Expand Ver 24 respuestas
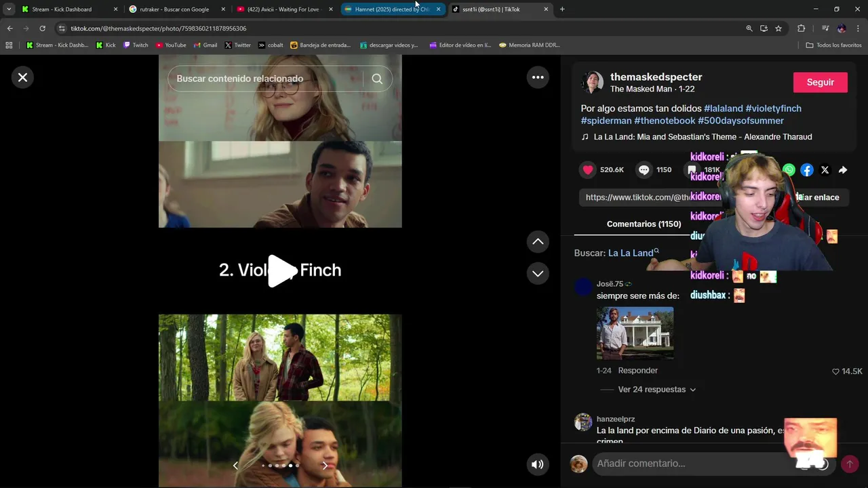Screen dimensions: 868x488 pos(656,390)
